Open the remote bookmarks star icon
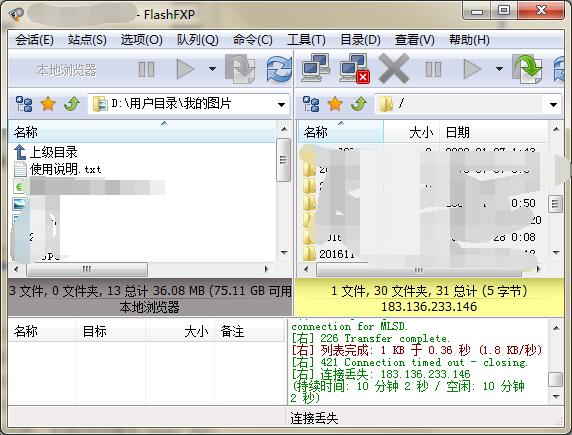572x435 pixels. point(335,104)
